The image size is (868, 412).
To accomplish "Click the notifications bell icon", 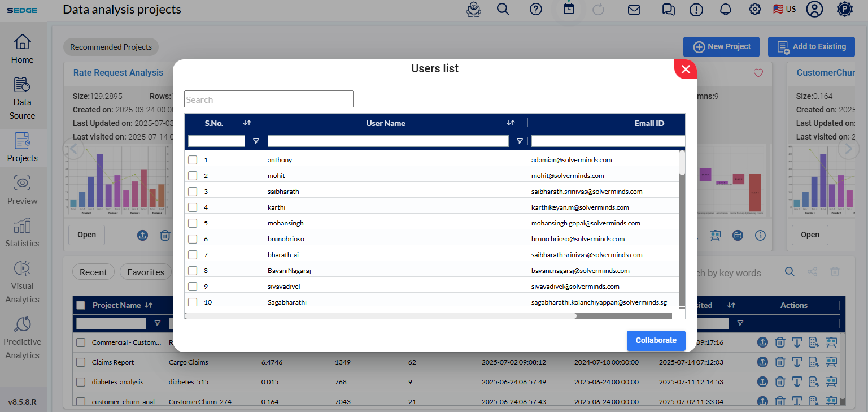I will (725, 10).
